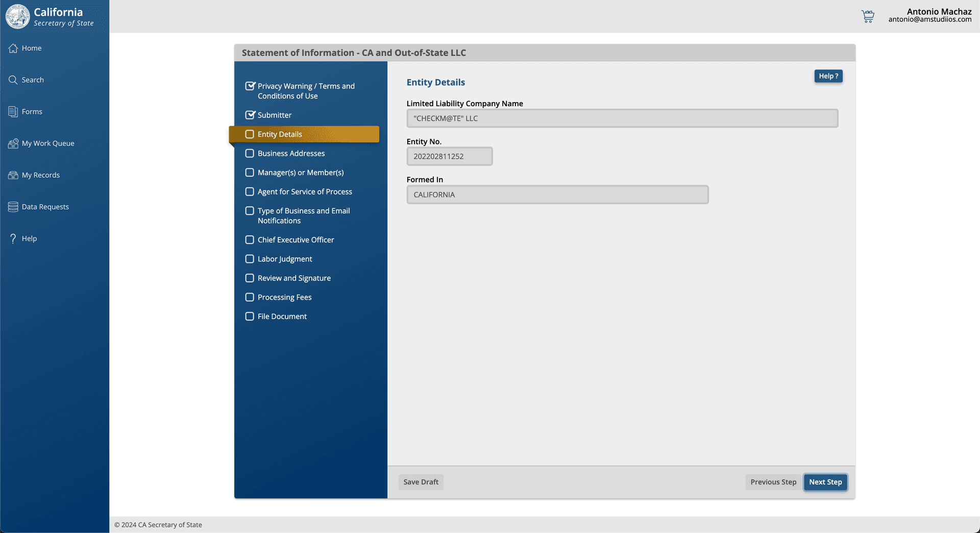Click the California Secretary of State seal logo
Image resolution: width=980 pixels, height=533 pixels.
[x=18, y=16]
